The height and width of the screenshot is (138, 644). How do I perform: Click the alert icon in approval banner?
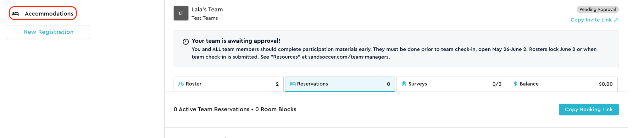pos(186,42)
